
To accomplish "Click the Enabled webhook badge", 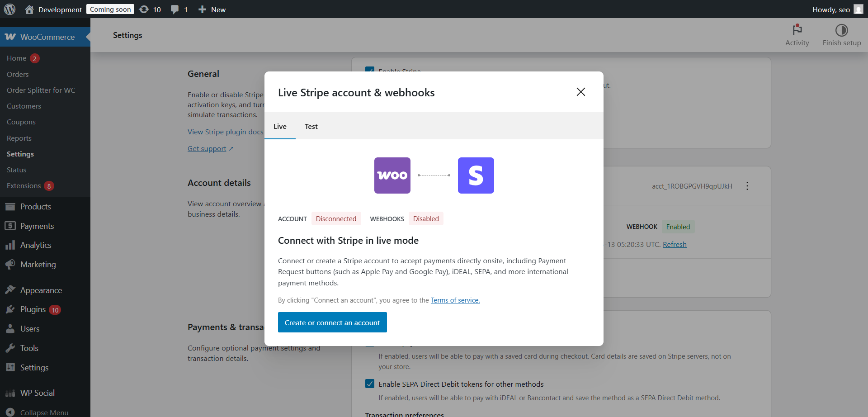I will (678, 227).
